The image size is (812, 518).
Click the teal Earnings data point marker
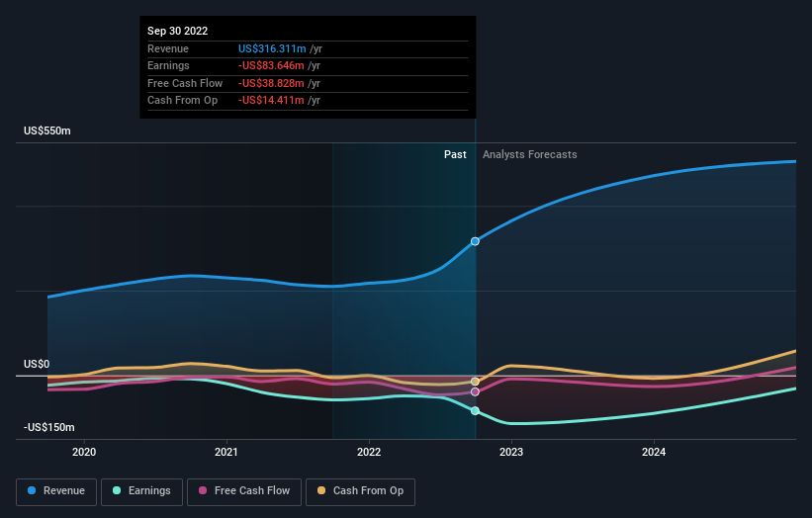[475, 411]
